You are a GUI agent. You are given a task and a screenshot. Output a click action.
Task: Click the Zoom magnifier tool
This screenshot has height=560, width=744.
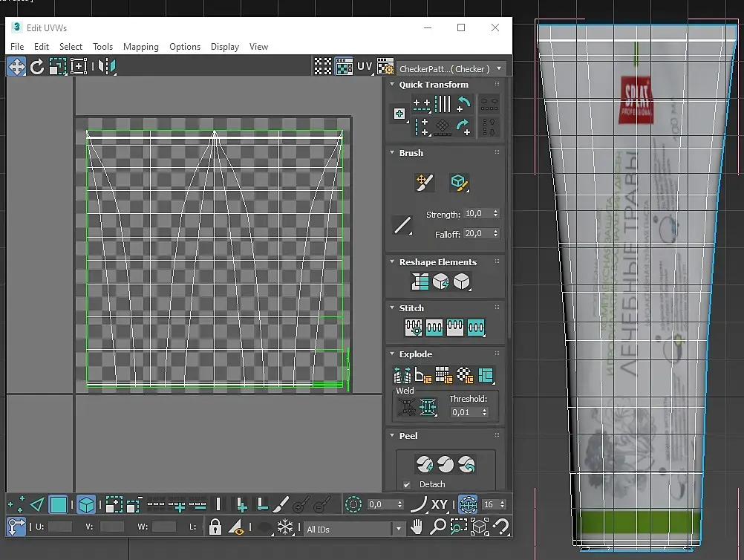(x=438, y=527)
